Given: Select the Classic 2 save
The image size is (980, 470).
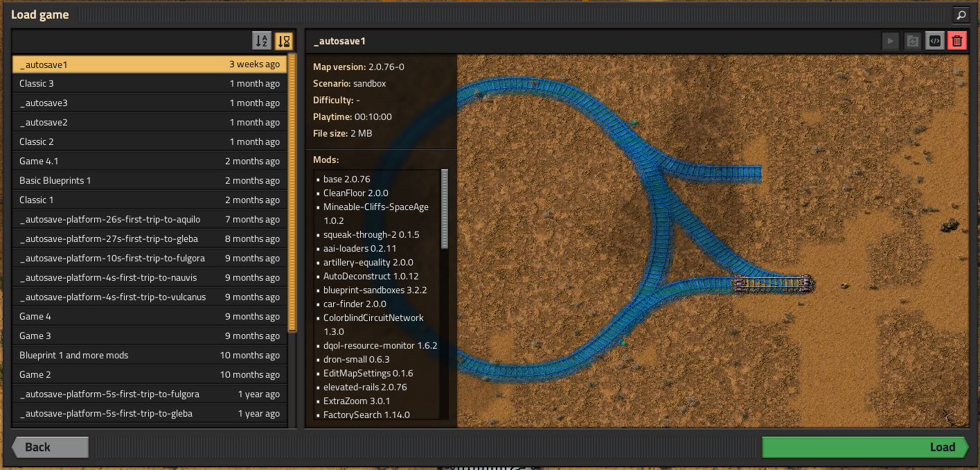Looking at the screenshot, I should click(150, 142).
